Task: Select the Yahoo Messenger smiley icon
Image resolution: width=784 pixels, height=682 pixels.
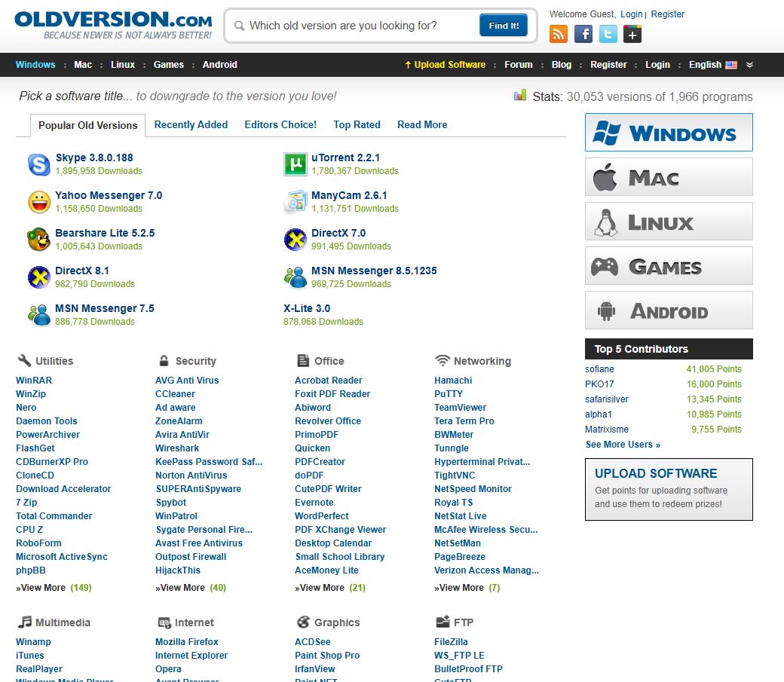Action: click(x=39, y=202)
